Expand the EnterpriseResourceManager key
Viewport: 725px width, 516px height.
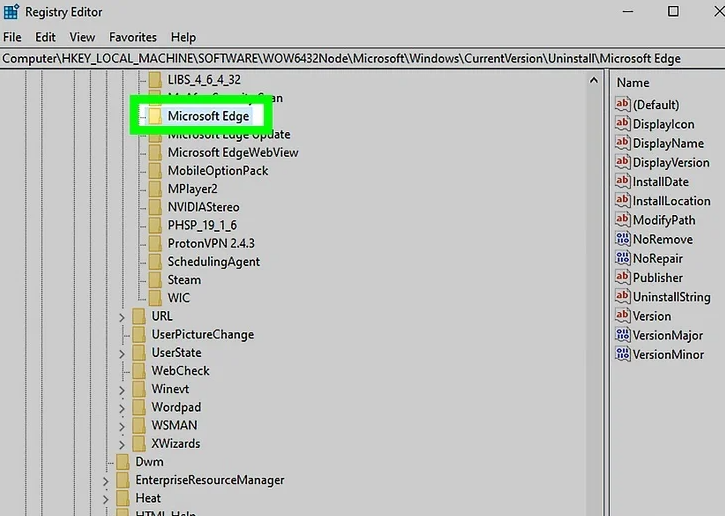[107, 481]
